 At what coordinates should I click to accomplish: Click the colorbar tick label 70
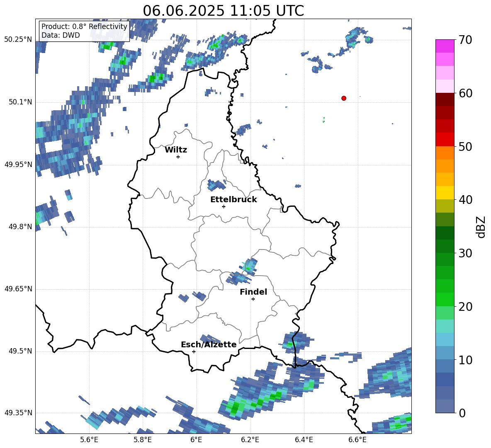pos(465,40)
